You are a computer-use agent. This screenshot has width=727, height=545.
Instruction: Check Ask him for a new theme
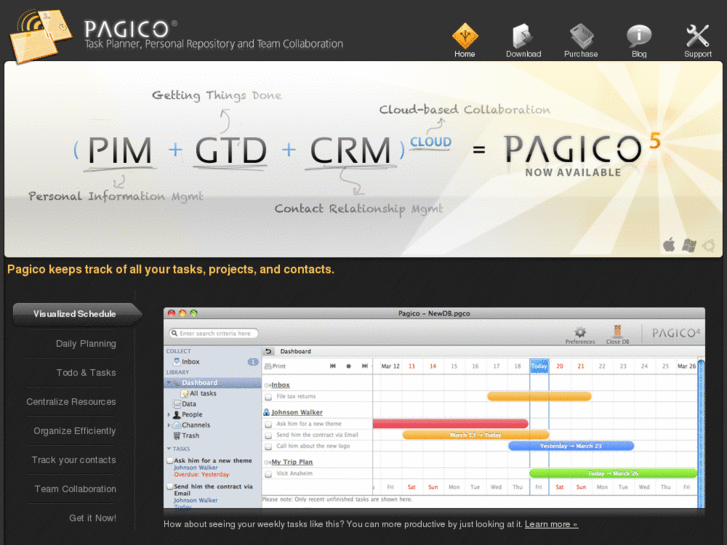click(x=268, y=424)
